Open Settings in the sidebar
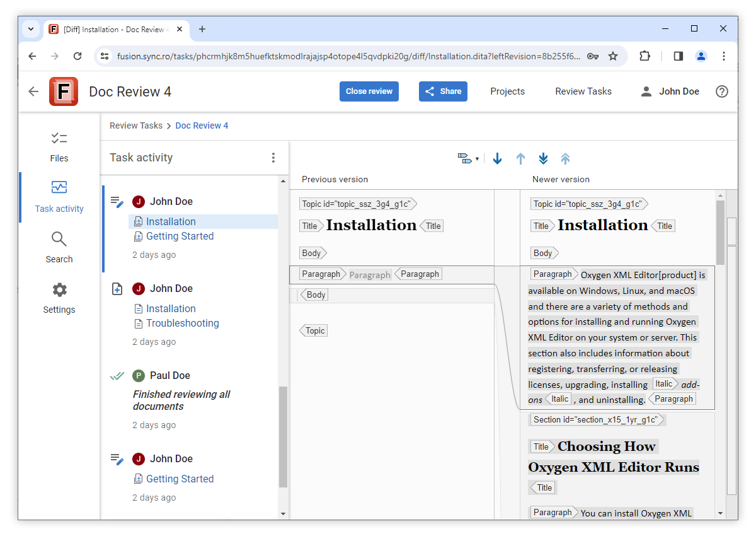Screen dimensions: 756x536 pos(59,298)
